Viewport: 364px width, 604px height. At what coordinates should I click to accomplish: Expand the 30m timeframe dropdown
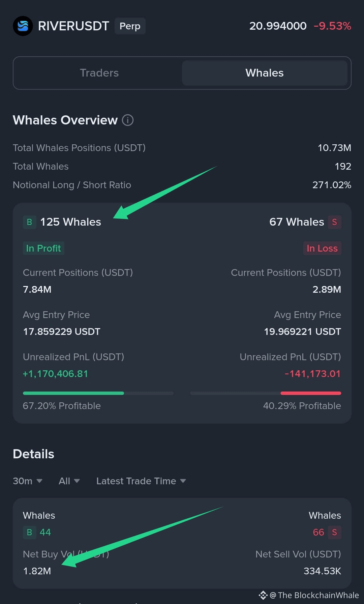28,481
